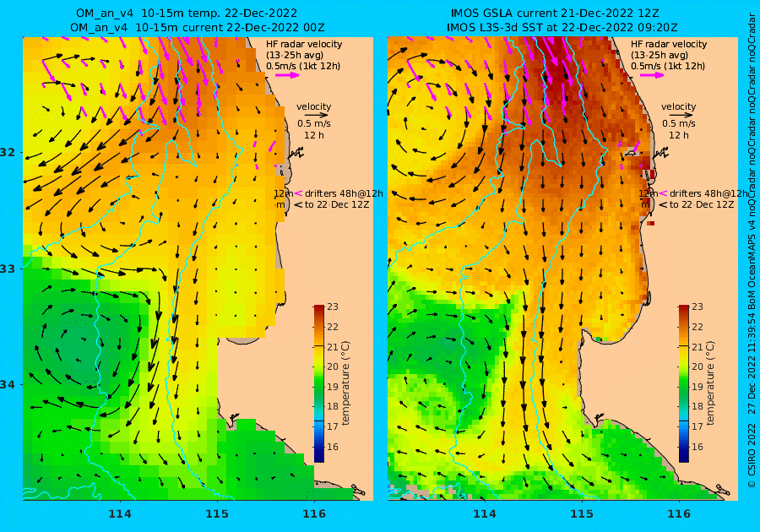Viewport: 760px width, 532px height.
Task: Click longitude 115 label under left map
Action: [217, 513]
